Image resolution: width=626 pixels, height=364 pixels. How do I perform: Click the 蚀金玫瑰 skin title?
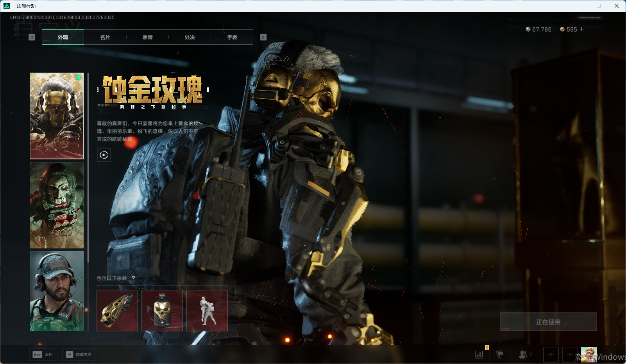153,89
